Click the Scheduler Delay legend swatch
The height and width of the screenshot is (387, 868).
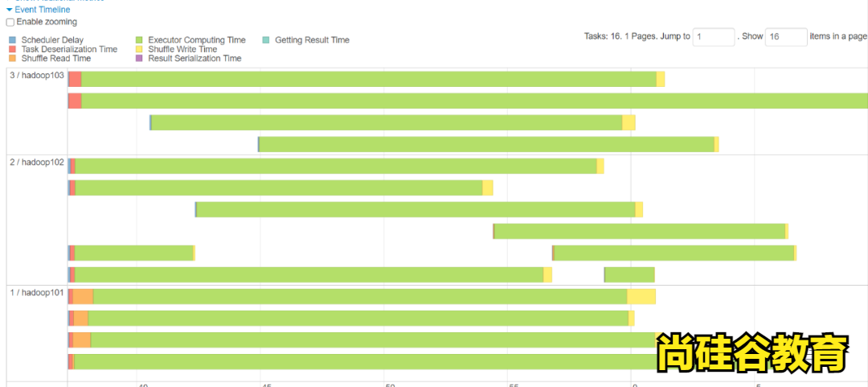pos(12,40)
